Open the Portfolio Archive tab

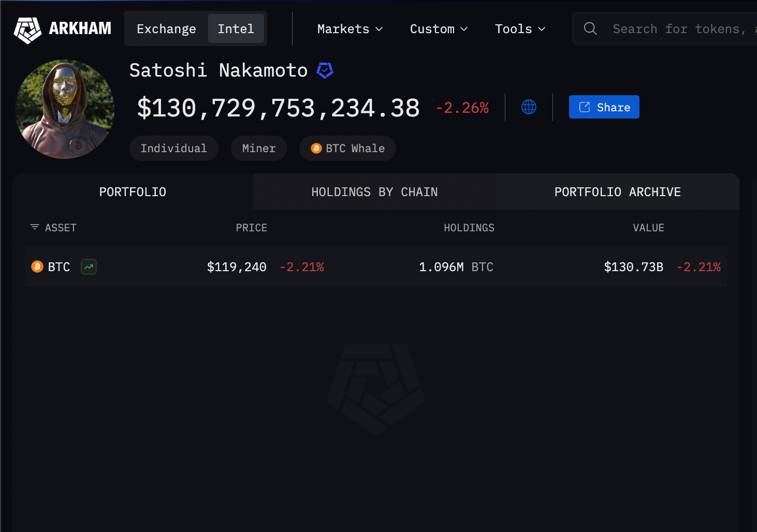(x=617, y=191)
